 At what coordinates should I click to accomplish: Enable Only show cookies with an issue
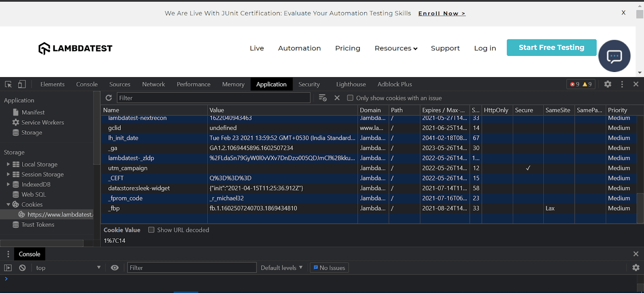click(x=350, y=98)
